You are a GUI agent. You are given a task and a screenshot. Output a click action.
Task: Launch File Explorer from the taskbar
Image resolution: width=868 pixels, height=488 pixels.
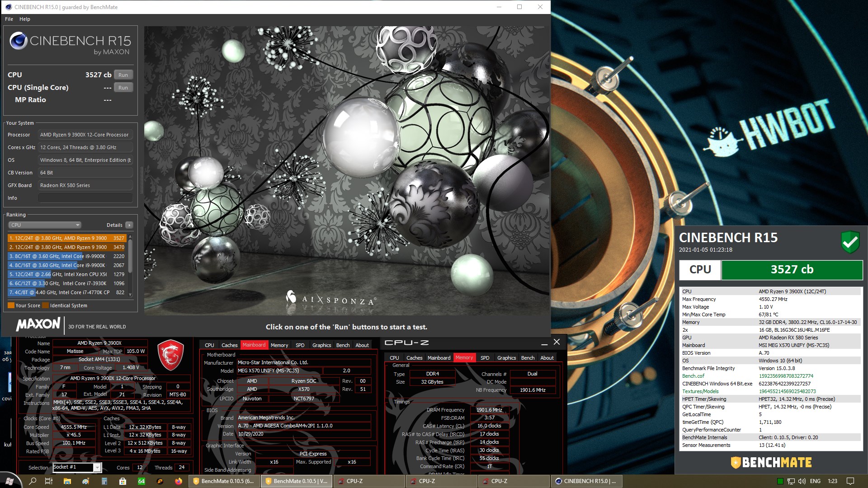67,481
